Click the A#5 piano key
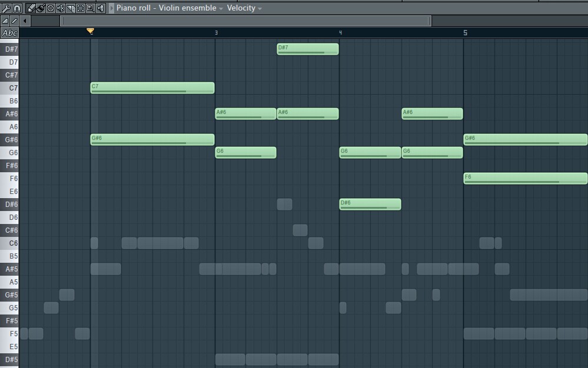 coord(9,269)
